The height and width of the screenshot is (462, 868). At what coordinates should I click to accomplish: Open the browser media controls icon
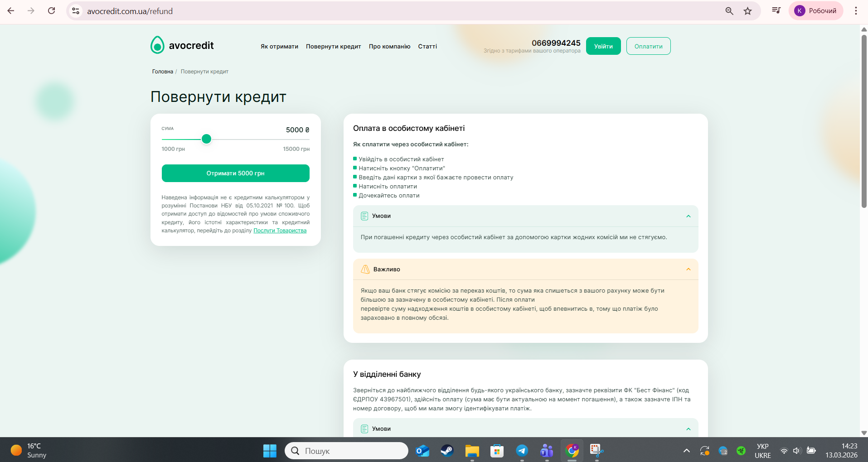(776, 11)
